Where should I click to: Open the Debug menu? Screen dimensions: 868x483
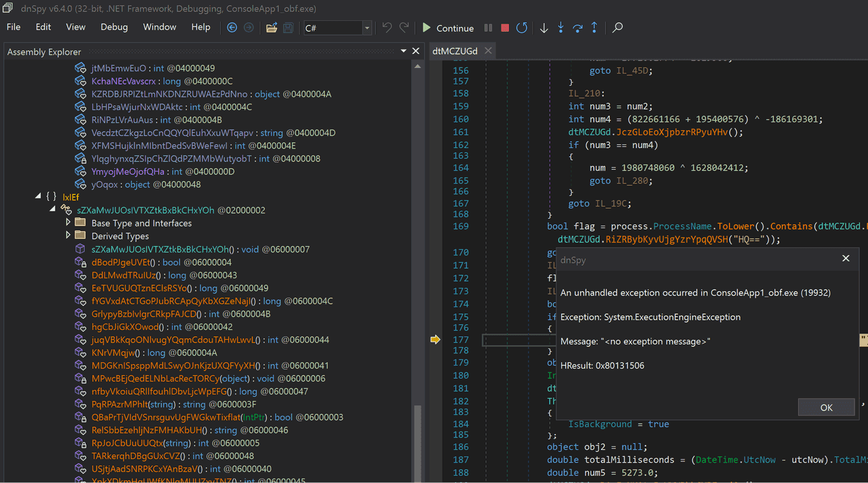point(114,27)
